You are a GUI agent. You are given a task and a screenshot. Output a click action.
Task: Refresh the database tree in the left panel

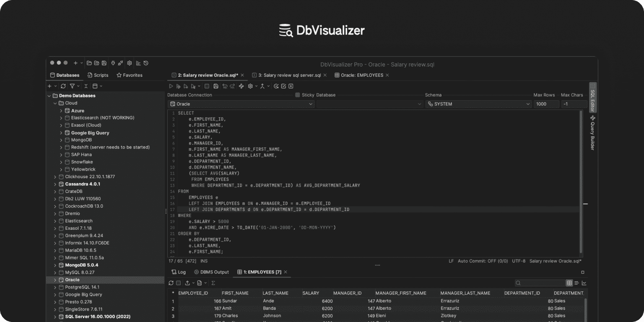[x=63, y=86]
